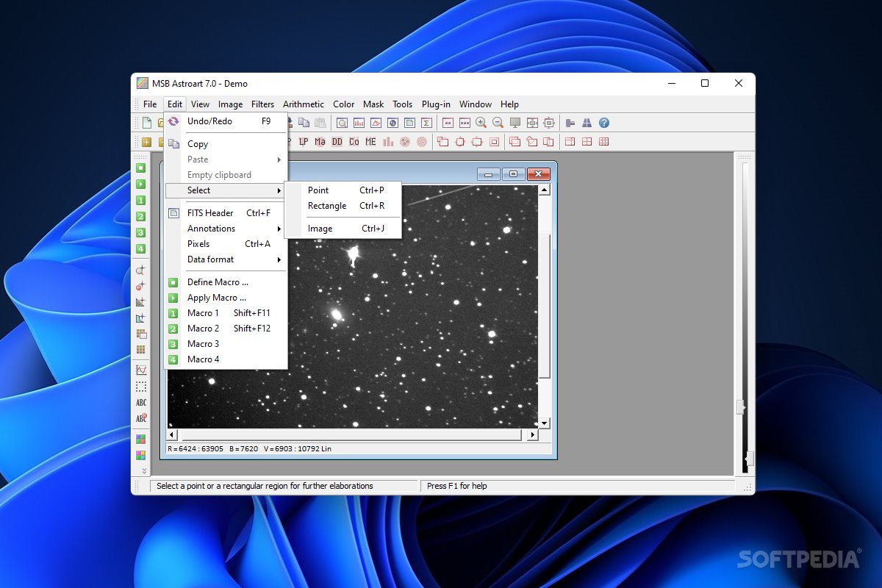Open the File menu

pyautogui.click(x=150, y=104)
